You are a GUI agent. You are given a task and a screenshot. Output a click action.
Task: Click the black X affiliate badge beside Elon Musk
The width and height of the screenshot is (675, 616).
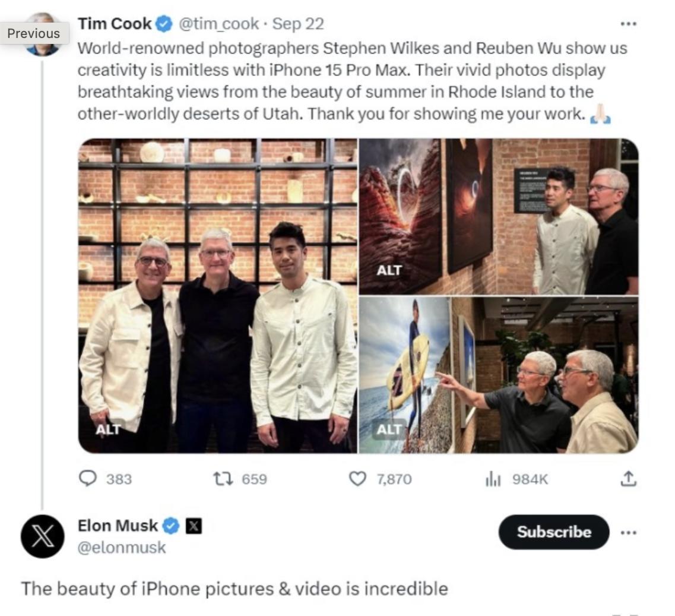(194, 526)
